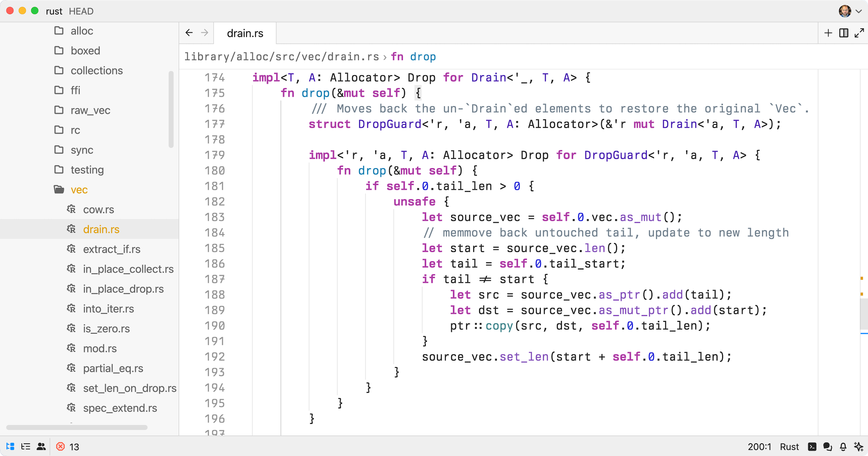Open go-to-line via 200:1 position

(759, 447)
